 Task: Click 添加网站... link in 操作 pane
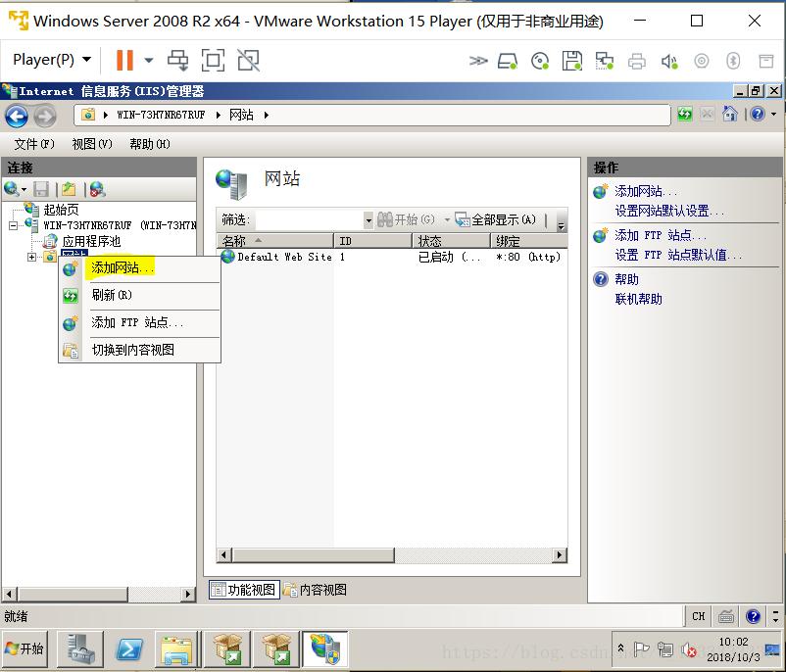[646, 191]
